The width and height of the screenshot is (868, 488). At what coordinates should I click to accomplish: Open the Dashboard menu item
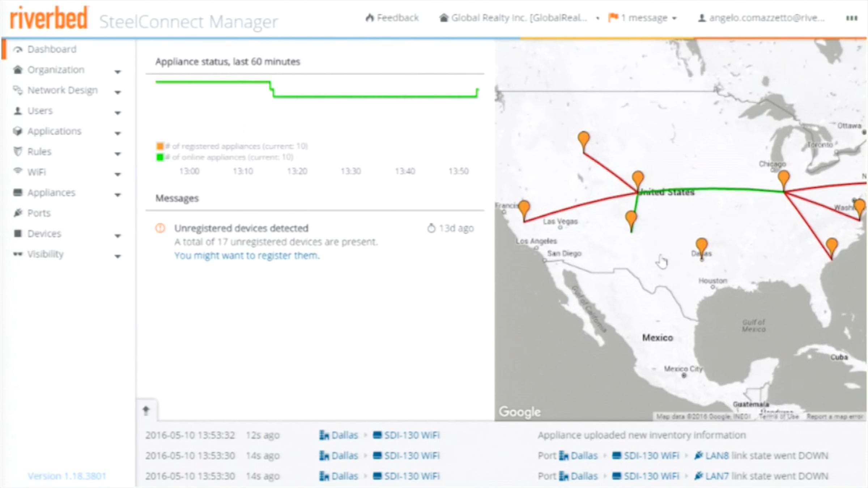tap(52, 49)
